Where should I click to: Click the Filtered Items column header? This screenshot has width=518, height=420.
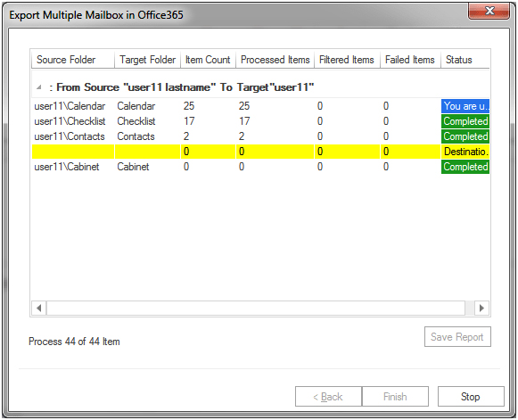click(x=347, y=60)
